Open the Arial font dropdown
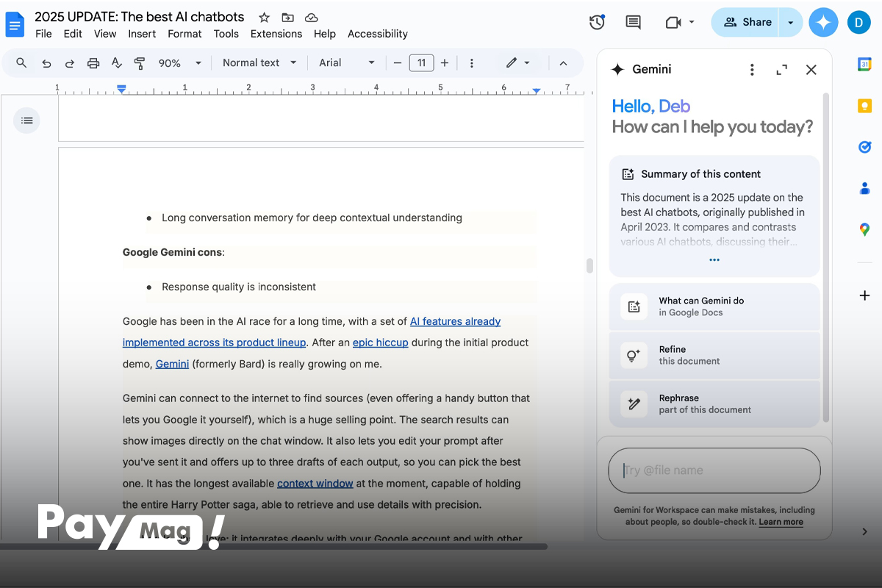Viewport: 882px width, 588px height. pyautogui.click(x=347, y=63)
